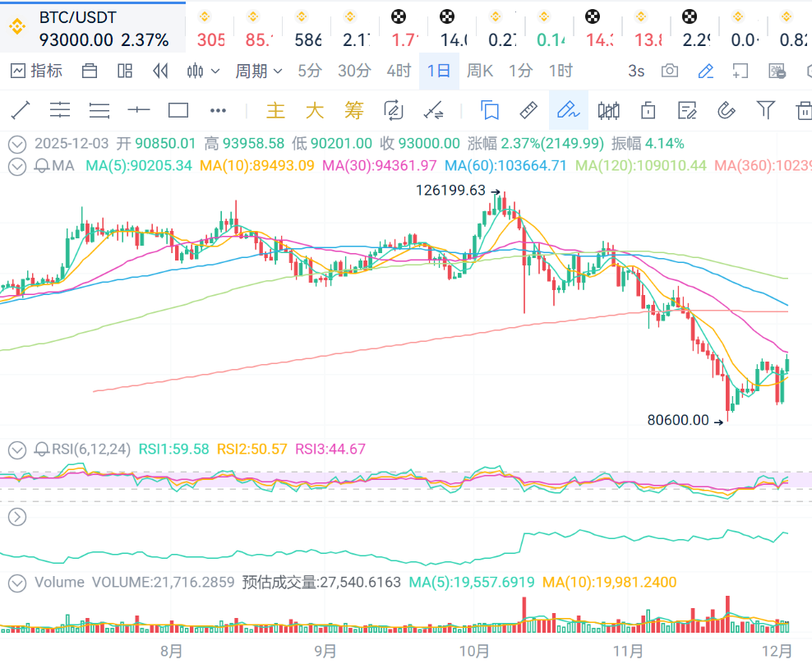The image size is (812, 664).
Task: Click the 主 main force button
Action: coord(276,110)
